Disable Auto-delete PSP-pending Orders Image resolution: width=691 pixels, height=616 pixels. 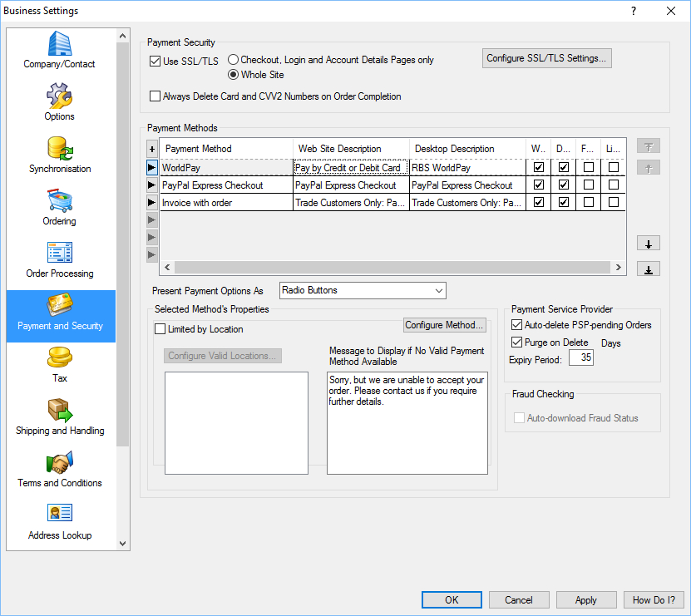coord(517,325)
